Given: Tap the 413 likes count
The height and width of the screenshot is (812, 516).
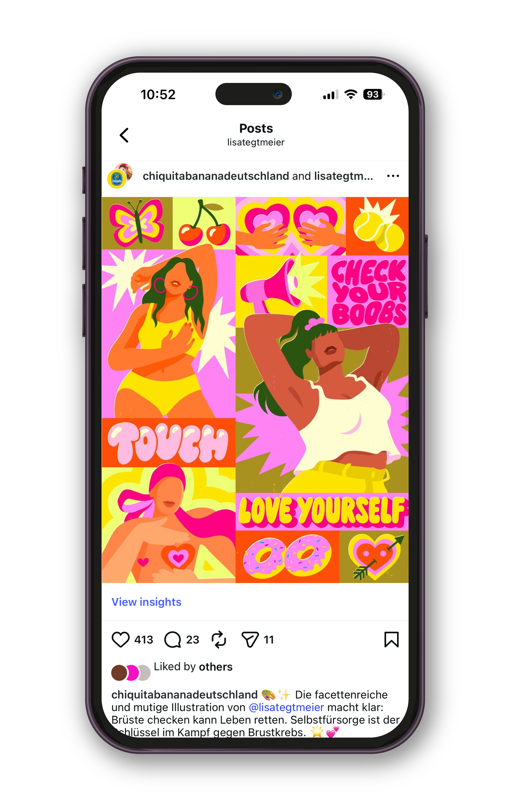Looking at the screenshot, I should coord(143,640).
